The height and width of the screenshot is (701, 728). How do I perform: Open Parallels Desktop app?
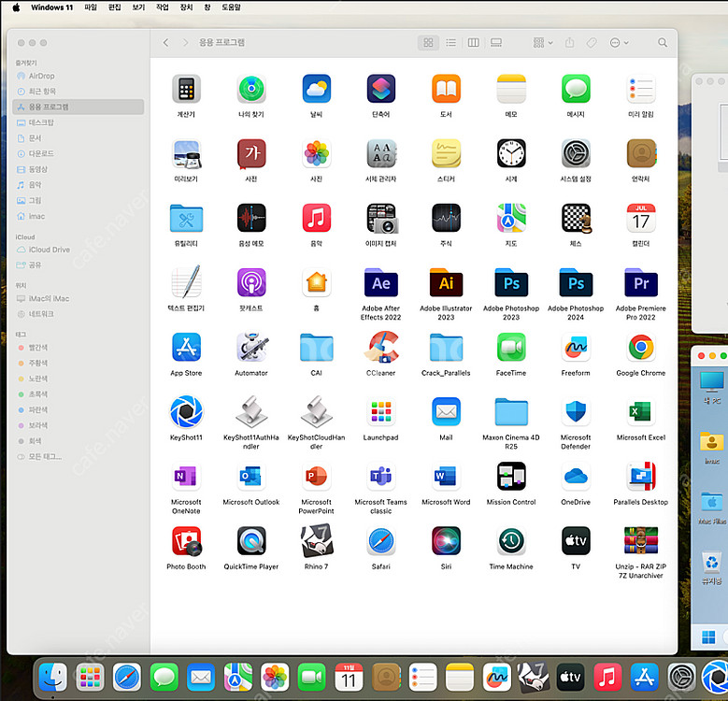click(x=641, y=477)
